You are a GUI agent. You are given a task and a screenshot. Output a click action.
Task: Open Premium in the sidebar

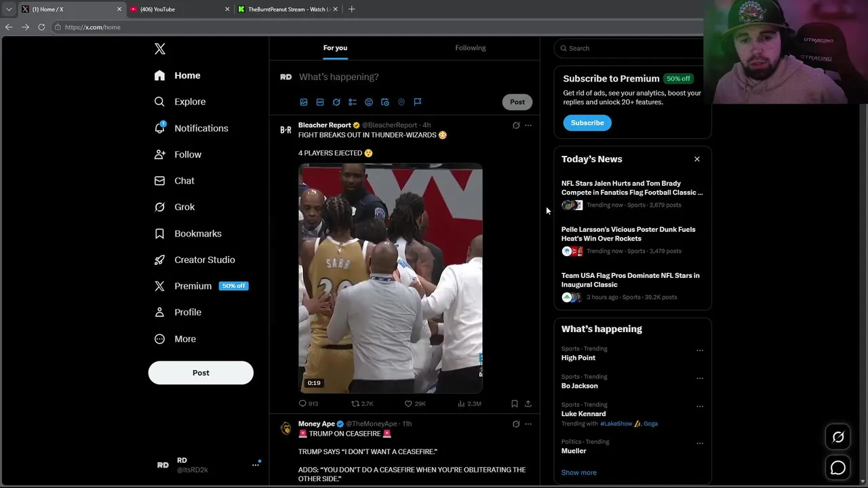tap(201, 286)
